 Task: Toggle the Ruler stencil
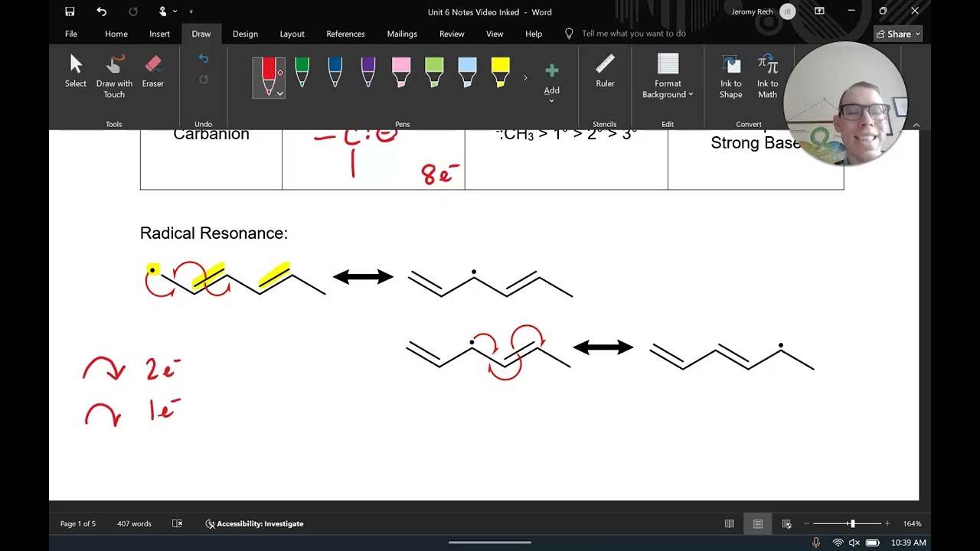(605, 71)
